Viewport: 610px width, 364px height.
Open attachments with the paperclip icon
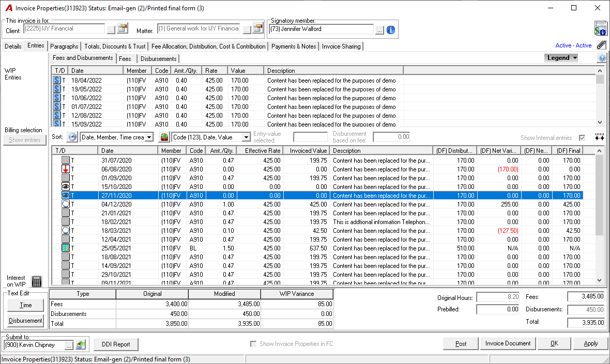point(601,45)
